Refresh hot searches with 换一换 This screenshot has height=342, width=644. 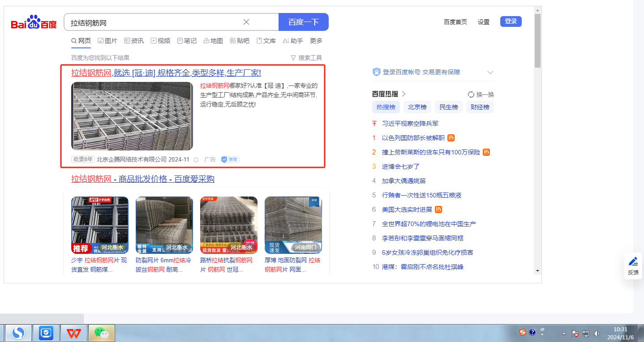click(x=481, y=94)
